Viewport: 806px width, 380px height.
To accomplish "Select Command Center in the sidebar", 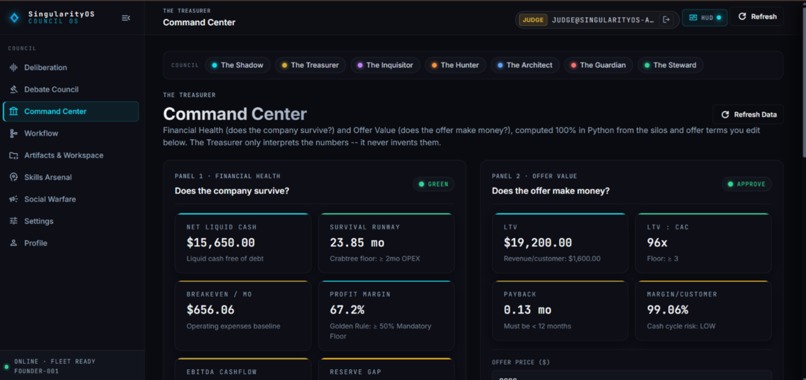I will (71, 112).
